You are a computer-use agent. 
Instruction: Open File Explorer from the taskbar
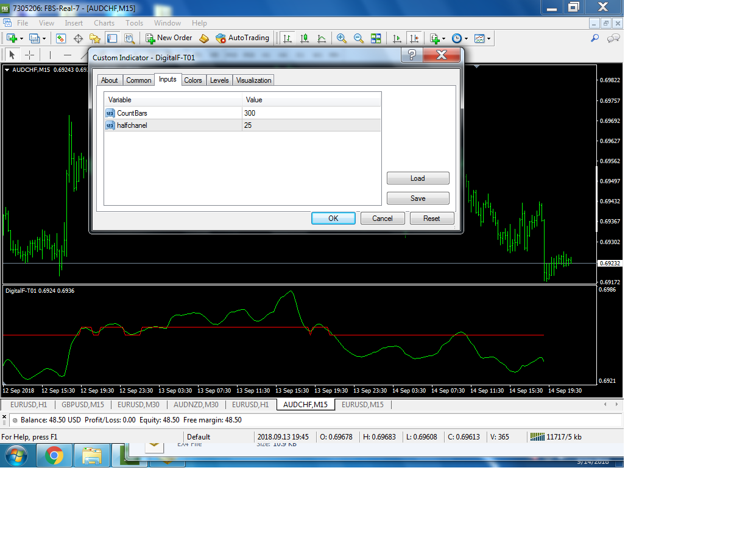92,455
